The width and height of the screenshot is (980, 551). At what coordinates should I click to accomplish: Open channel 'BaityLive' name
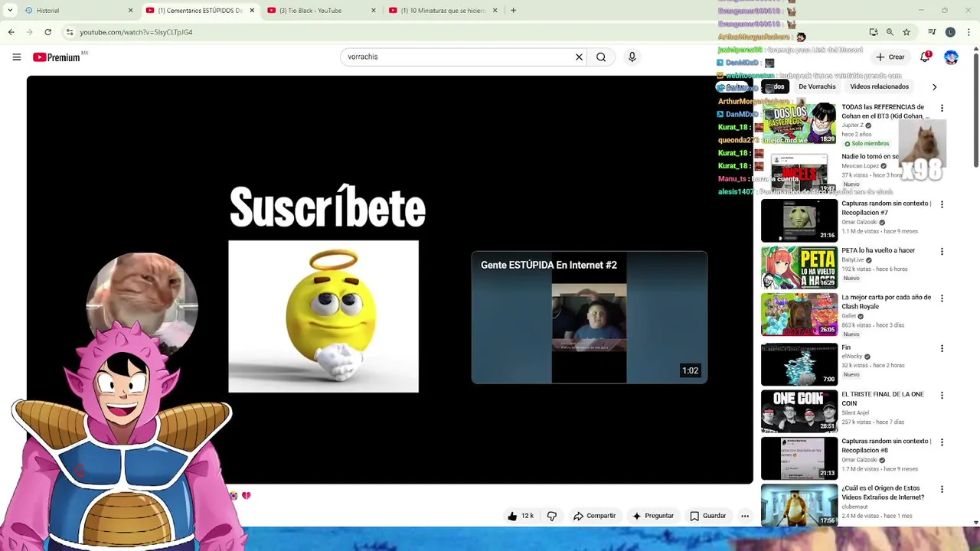click(853, 259)
